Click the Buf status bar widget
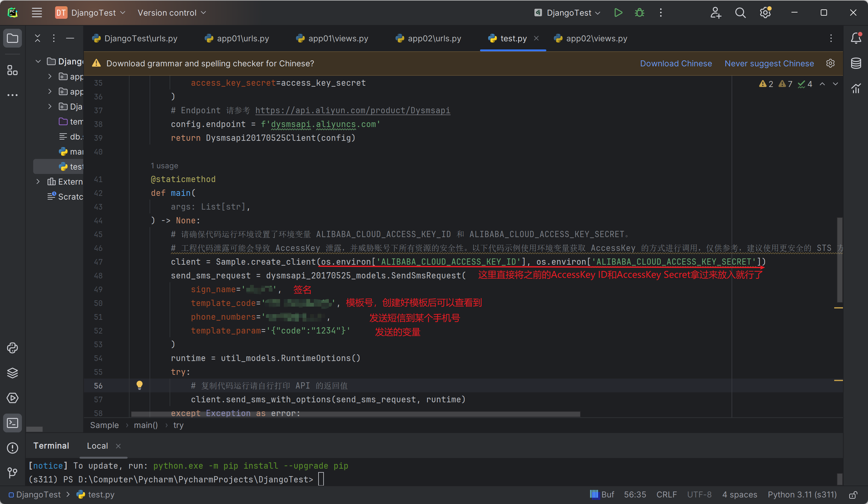This screenshot has height=504, width=868. click(602, 495)
